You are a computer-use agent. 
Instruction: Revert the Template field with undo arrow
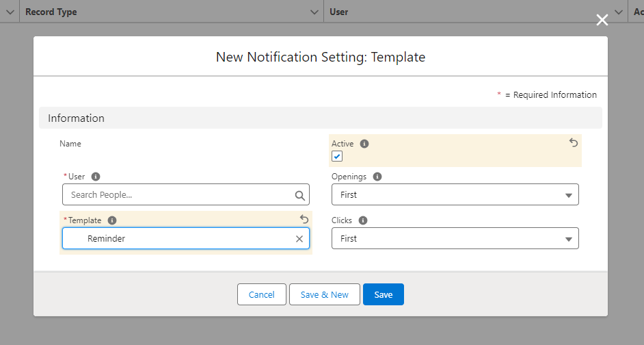[304, 219]
